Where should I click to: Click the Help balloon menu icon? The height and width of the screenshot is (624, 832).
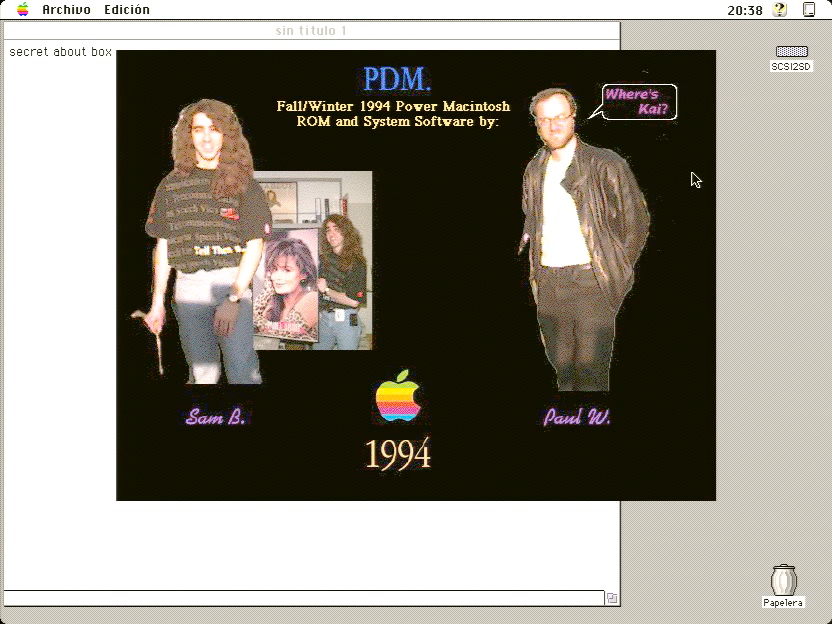[x=779, y=10]
